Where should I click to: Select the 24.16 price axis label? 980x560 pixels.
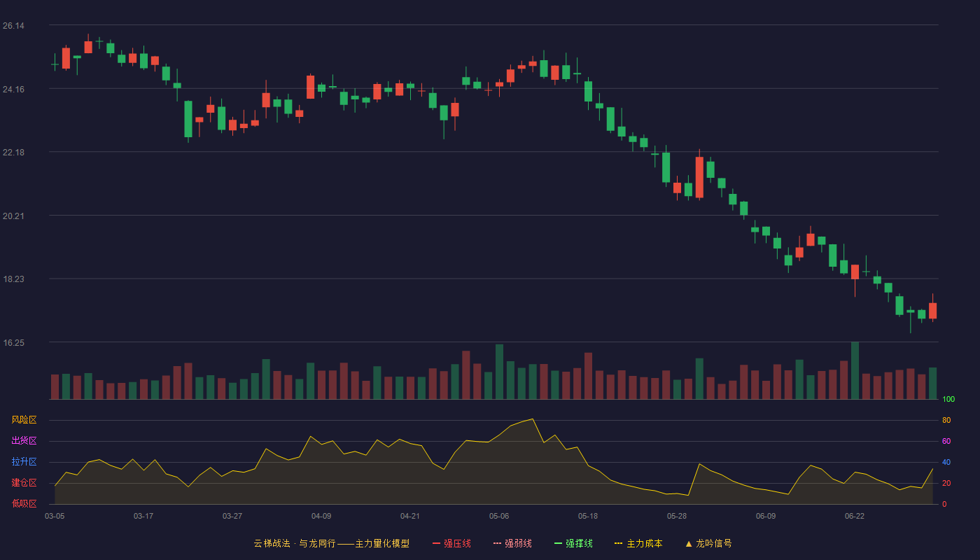pos(13,90)
